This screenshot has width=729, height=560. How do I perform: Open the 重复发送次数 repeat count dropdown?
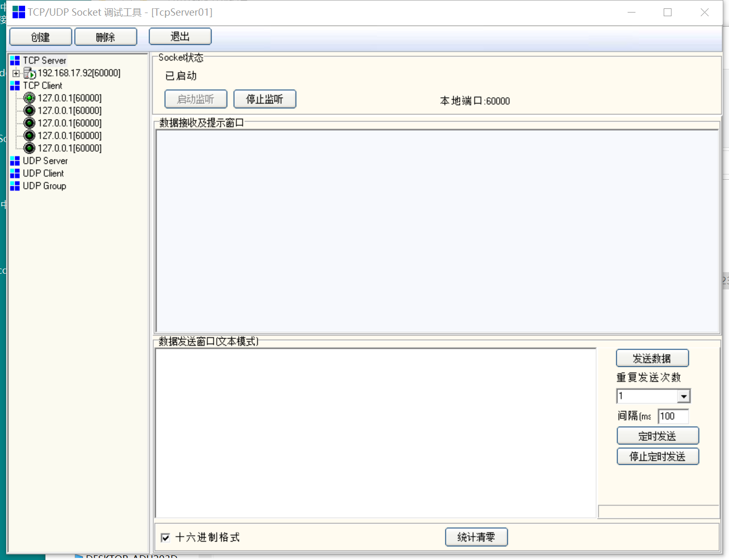(x=684, y=396)
